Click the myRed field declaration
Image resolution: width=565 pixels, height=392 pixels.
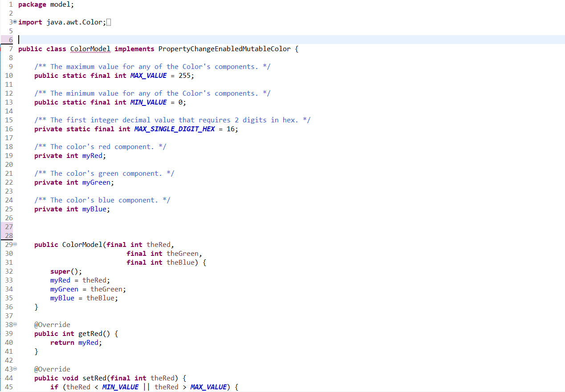(92, 155)
